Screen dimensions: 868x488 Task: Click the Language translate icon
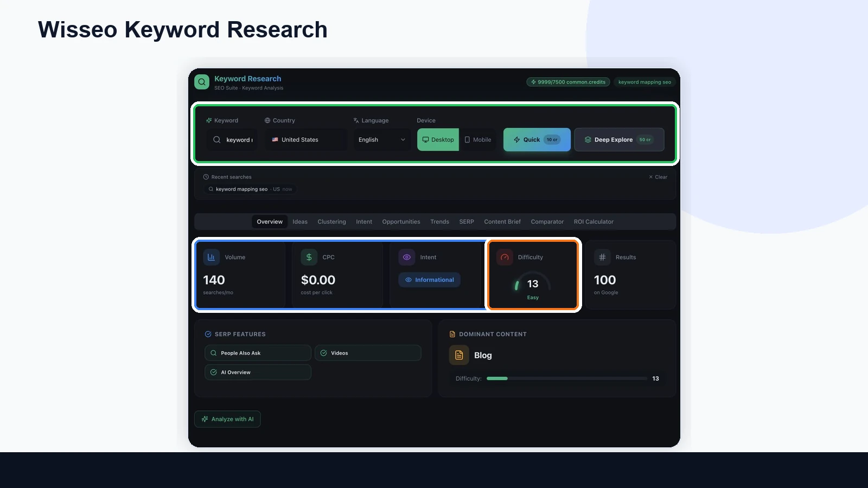(x=356, y=120)
